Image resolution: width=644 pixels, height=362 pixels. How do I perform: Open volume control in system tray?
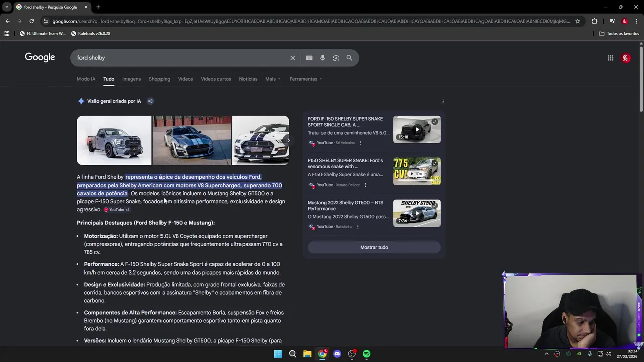coord(608,354)
